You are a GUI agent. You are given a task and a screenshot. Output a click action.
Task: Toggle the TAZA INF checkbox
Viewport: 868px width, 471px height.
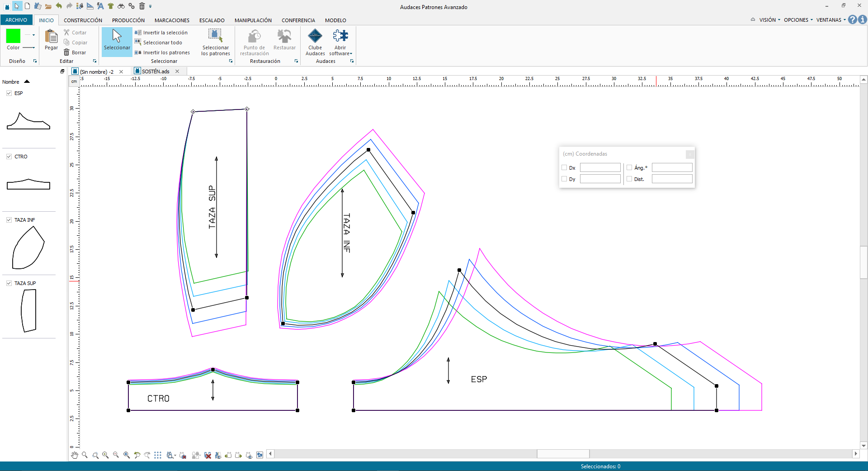coord(9,220)
